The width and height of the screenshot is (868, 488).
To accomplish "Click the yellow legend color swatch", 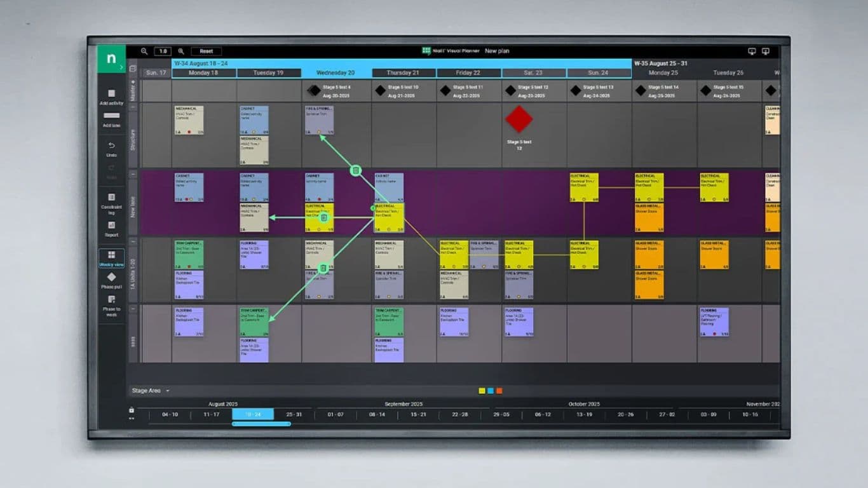I will pyautogui.click(x=482, y=391).
